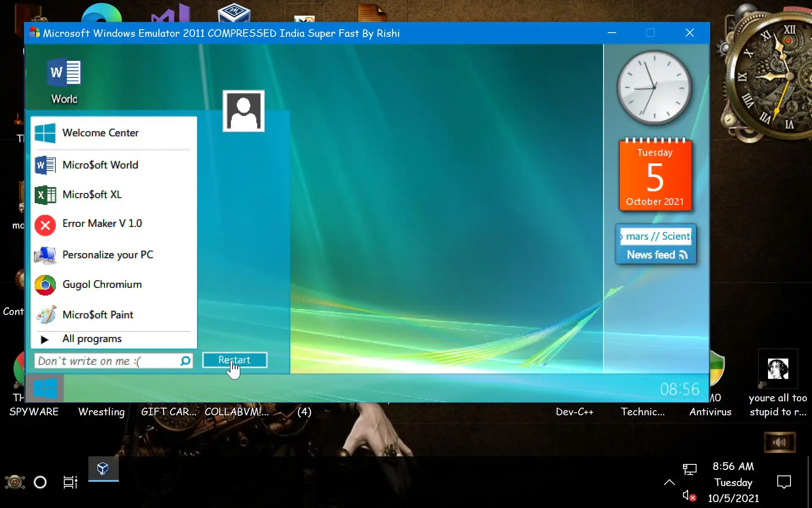Expand All programs list
812x508 pixels.
pyautogui.click(x=92, y=339)
